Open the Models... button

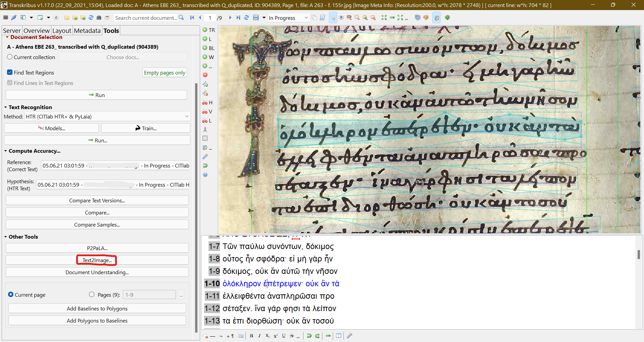click(x=51, y=128)
